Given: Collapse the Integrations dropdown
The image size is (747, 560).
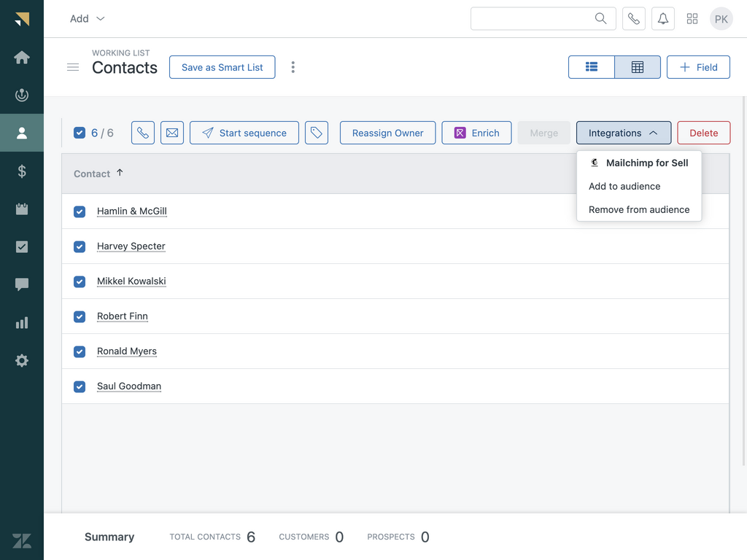Looking at the screenshot, I should tap(624, 133).
